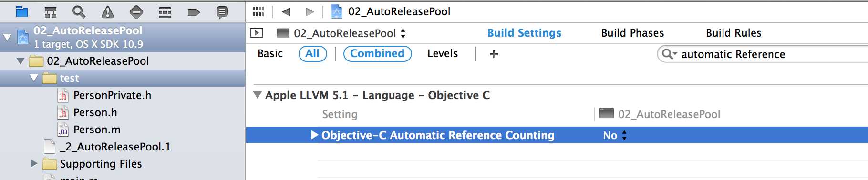Screen dimensions: 868x180
Task: Open the Log navigator speech-bubble icon
Action: [222, 12]
